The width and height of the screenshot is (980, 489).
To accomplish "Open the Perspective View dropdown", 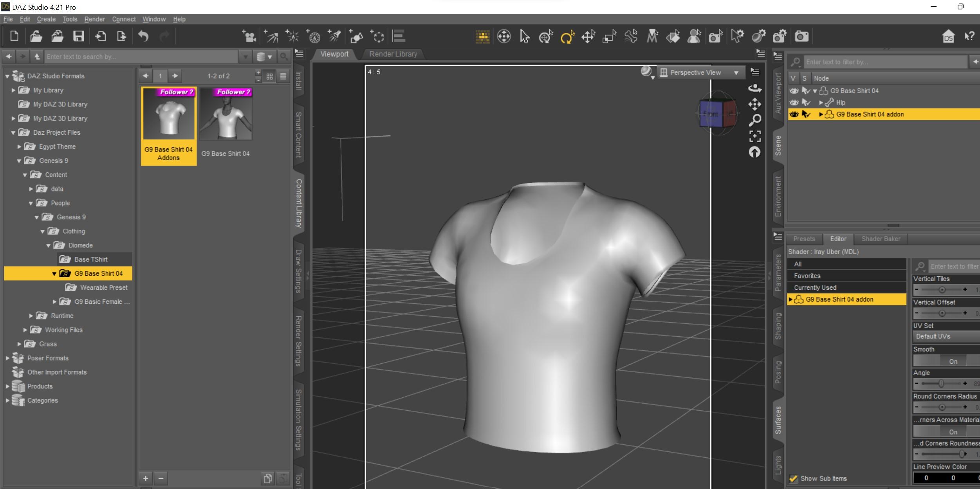I will 700,73.
